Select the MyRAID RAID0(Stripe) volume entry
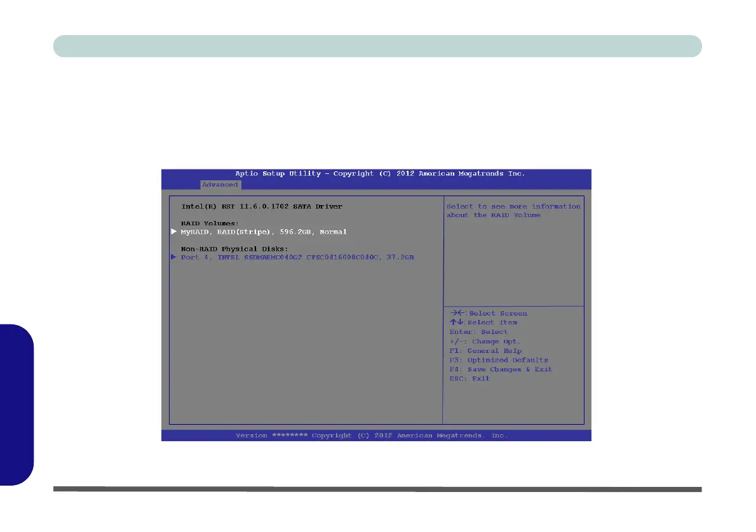The image size is (756, 532). click(x=264, y=232)
